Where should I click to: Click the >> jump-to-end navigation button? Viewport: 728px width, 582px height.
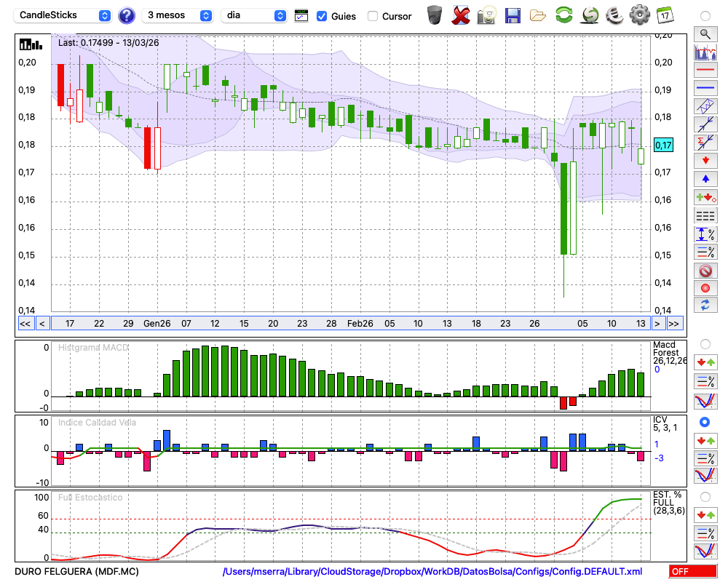(x=674, y=324)
